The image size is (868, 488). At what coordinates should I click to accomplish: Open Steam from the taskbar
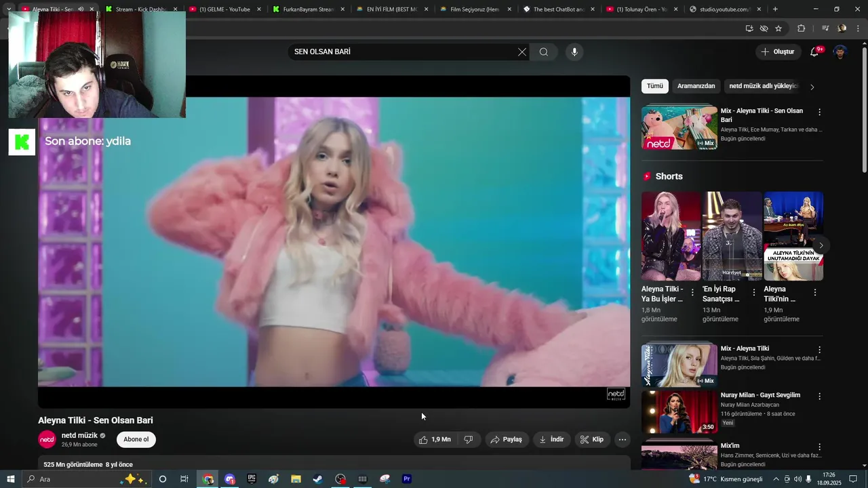317,479
